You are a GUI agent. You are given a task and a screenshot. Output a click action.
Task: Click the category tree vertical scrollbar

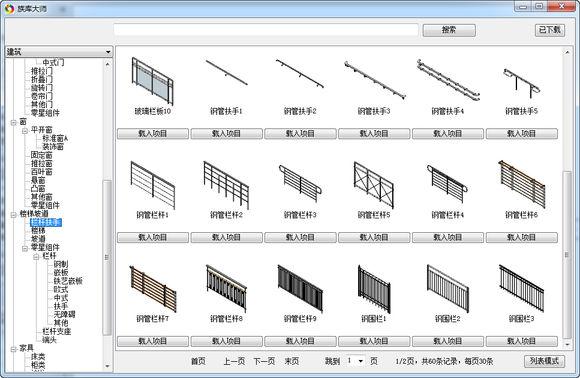(108, 257)
